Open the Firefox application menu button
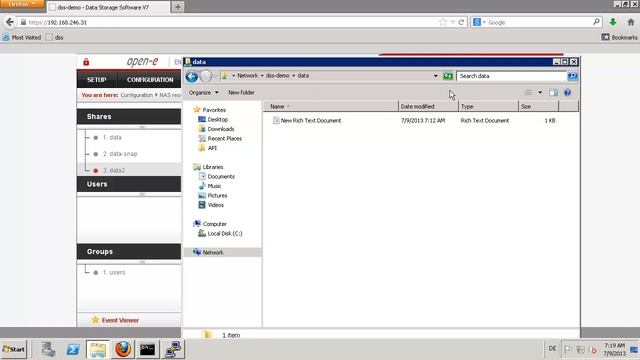 pyautogui.click(x=22, y=4)
